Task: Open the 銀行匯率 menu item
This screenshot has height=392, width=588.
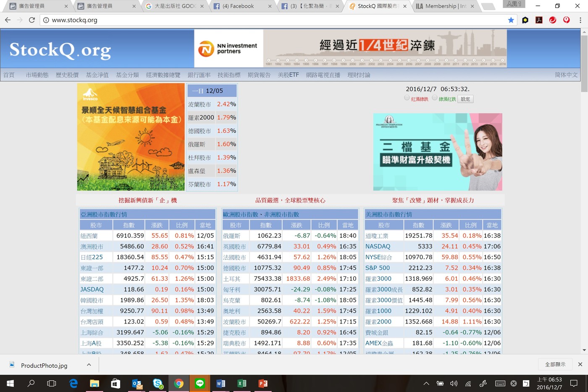Action: pyautogui.click(x=199, y=75)
